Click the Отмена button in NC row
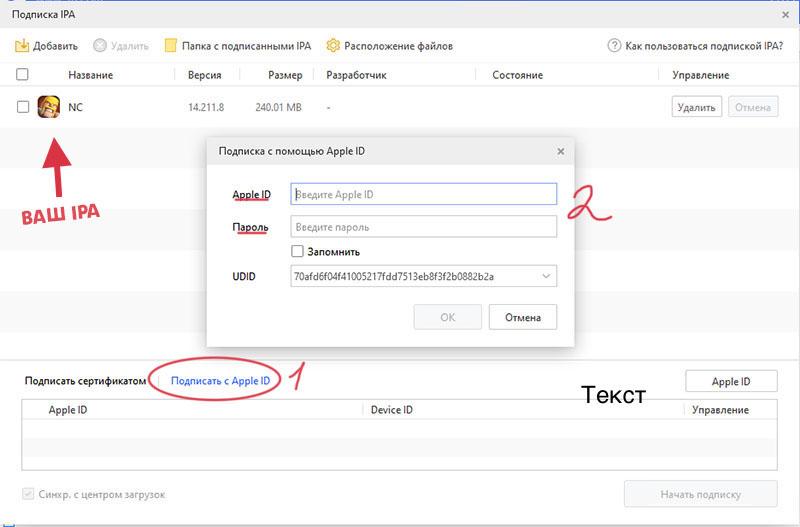Image resolution: width=800 pixels, height=527 pixels. pos(753,107)
